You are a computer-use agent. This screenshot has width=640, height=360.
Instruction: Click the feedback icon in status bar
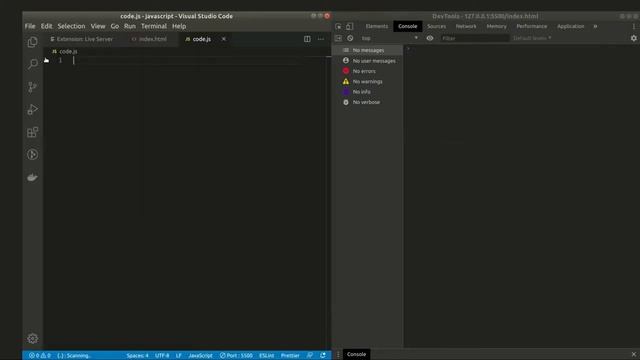(310, 356)
